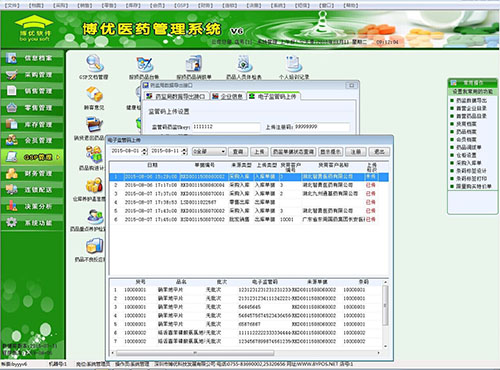Click the 显示提示 button
500x370 pixels.
pos(330,152)
